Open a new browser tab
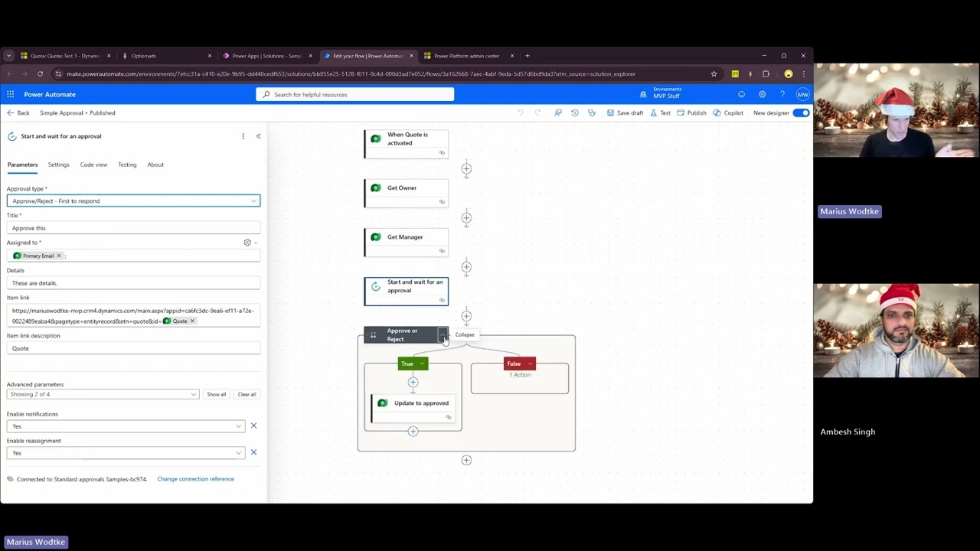 click(x=528, y=56)
